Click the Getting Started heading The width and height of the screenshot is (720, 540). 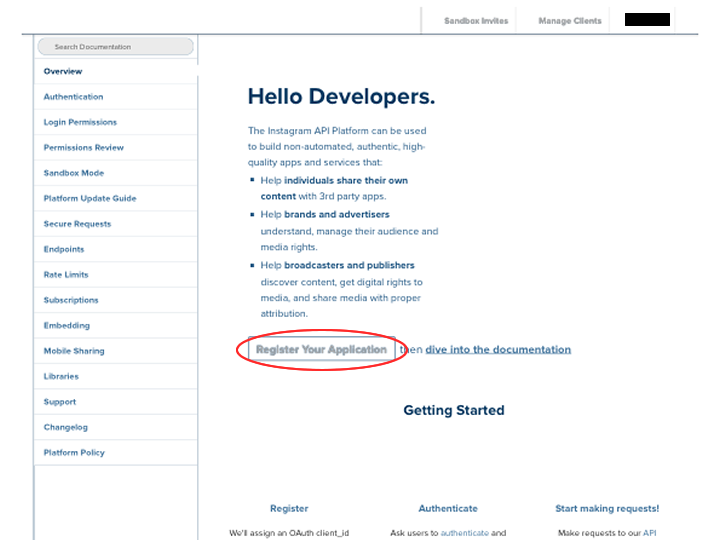[x=454, y=410]
